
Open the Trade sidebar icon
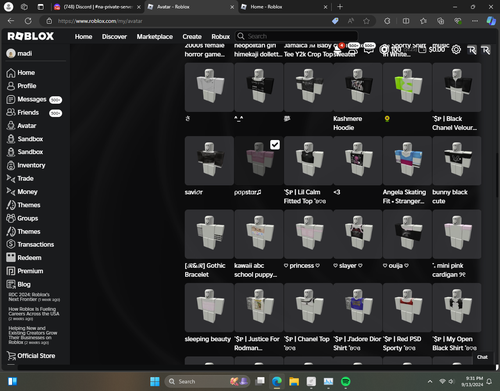coord(11,179)
